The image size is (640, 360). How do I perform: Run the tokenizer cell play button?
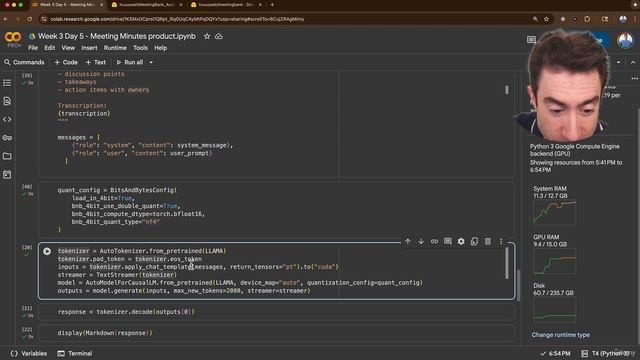click(x=47, y=251)
